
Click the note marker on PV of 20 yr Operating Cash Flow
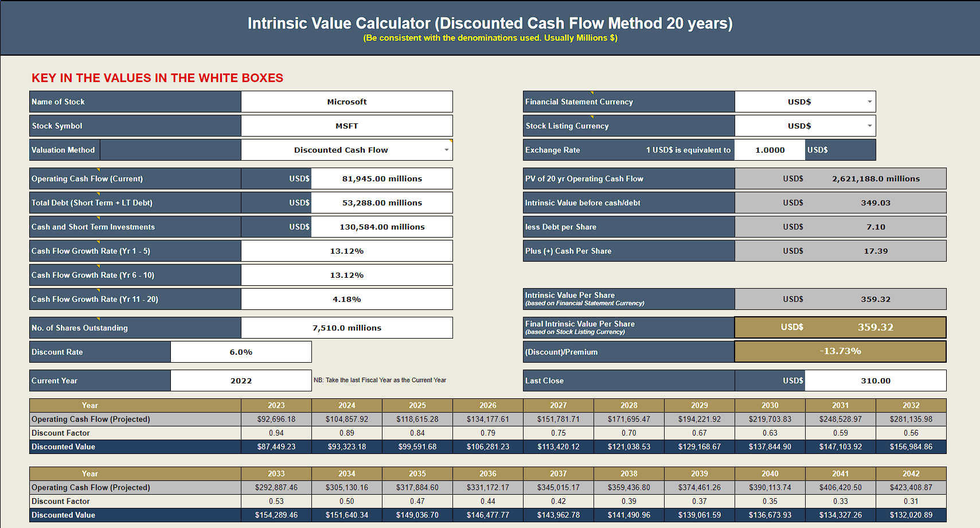(591, 170)
